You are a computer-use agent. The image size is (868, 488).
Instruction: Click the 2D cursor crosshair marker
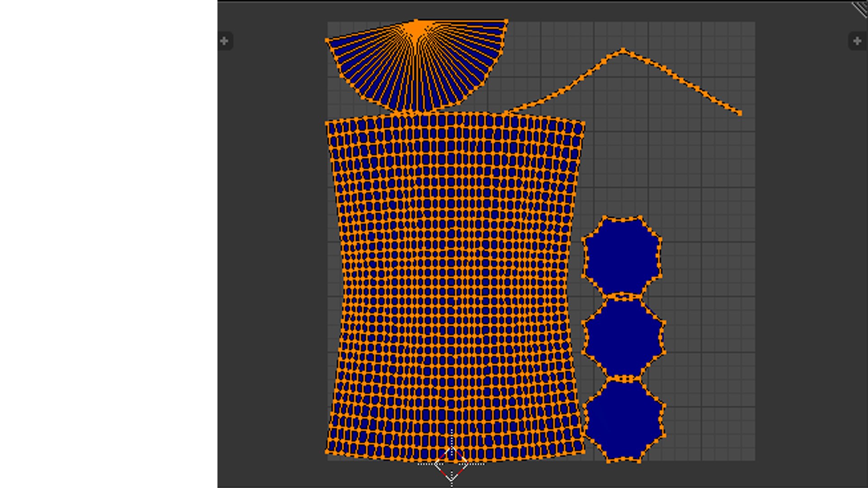pyautogui.click(x=451, y=464)
